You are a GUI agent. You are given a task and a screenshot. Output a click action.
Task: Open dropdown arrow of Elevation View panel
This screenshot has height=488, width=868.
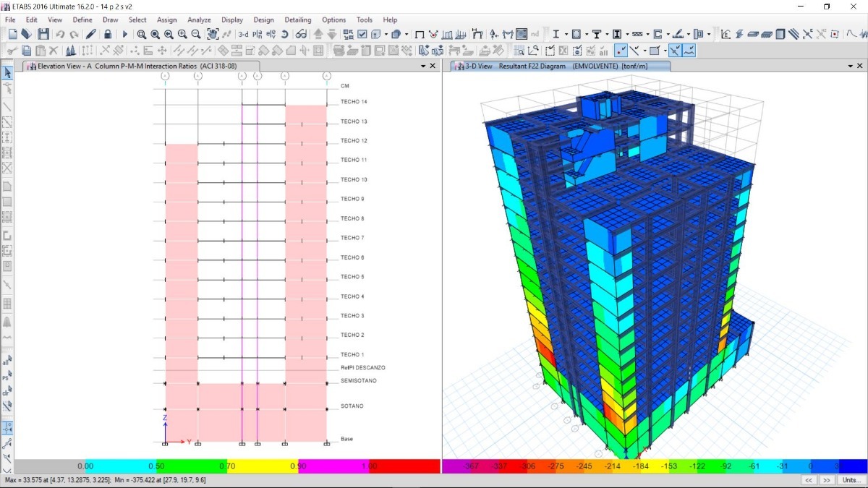(424, 66)
